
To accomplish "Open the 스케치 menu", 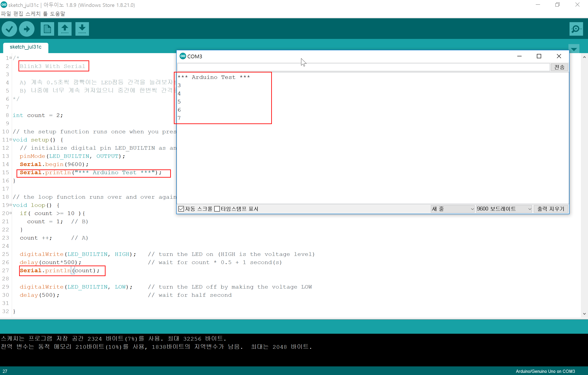I will 33,14.
